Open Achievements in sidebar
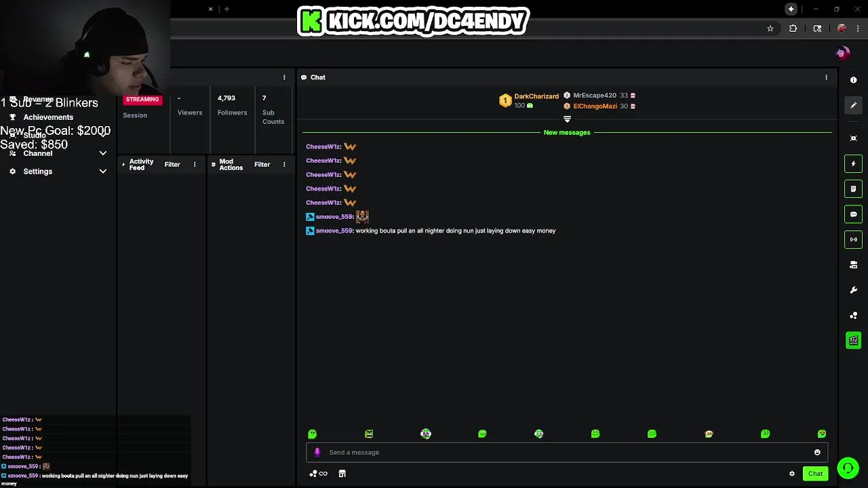Viewport: 868px width, 488px height. click(x=48, y=117)
